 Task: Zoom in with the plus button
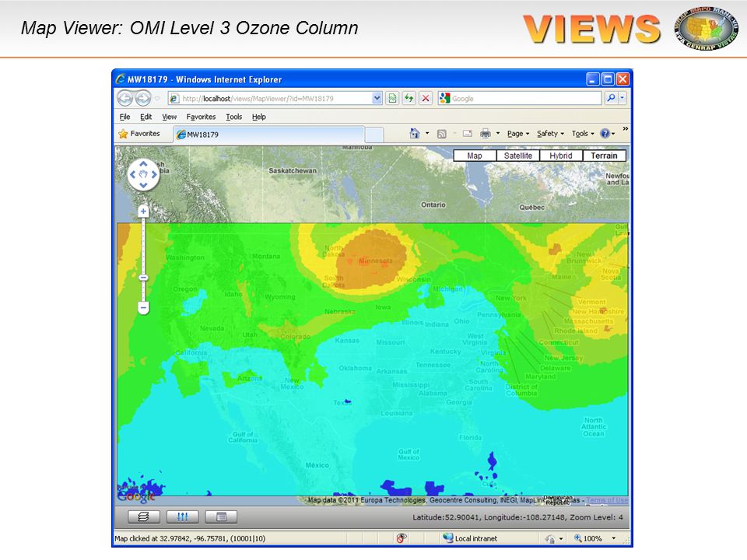(x=143, y=211)
